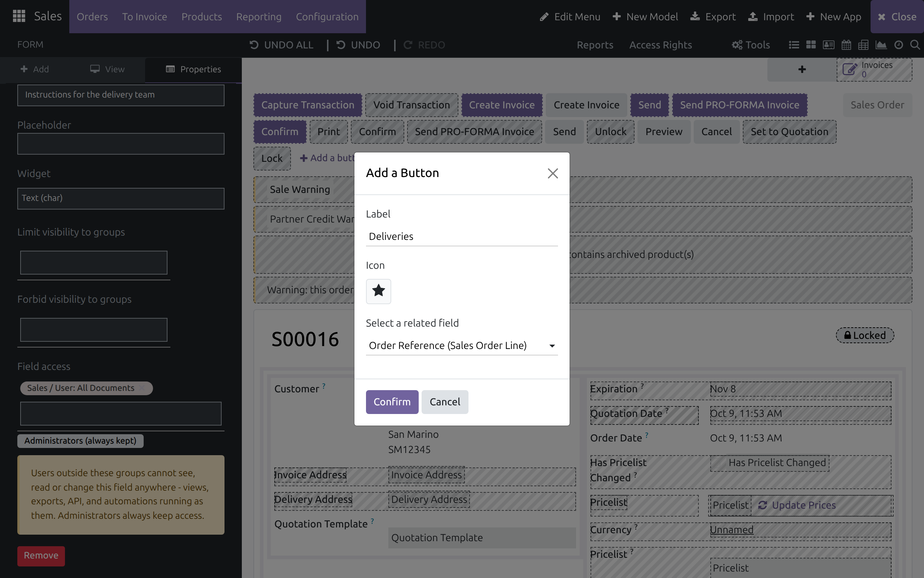Click the REDO action
This screenshot has height=578, width=924.
424,45
